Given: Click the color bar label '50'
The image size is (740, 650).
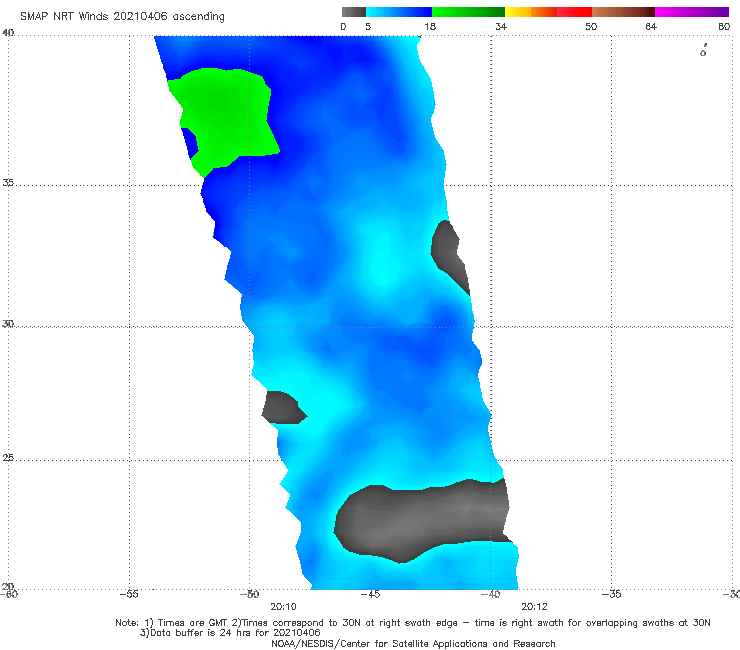Looking at the screenshot, I should [591, 27].
